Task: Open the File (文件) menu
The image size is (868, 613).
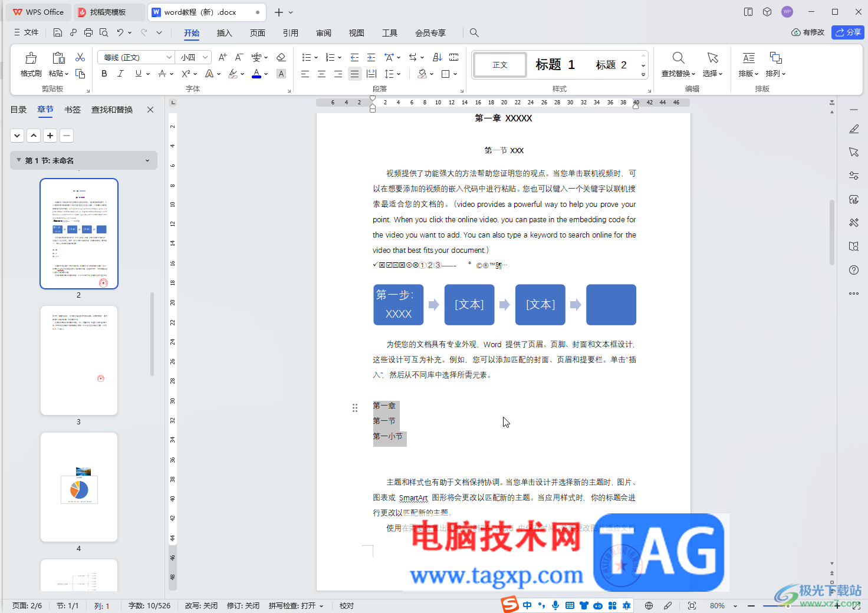Action: point(27,32)
